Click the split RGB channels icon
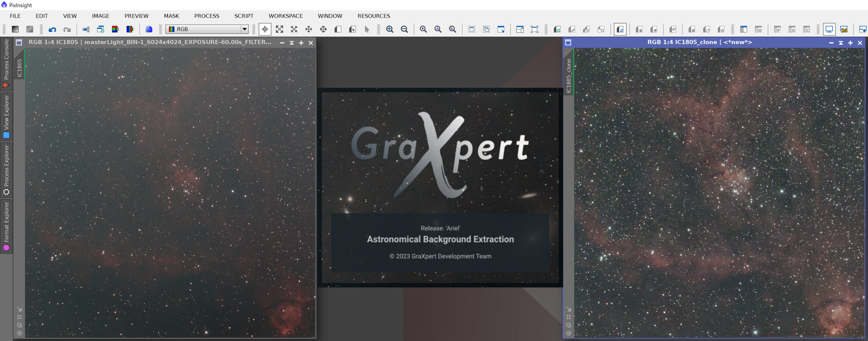Viewport: 868px width, 341px height. pos(115,29)
